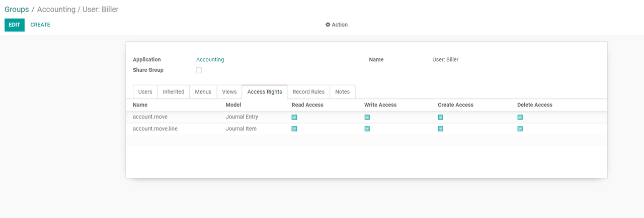The height and width of the screenshot is (218, 644).
Task: Open the Views tab
Action: coord(229,92)
